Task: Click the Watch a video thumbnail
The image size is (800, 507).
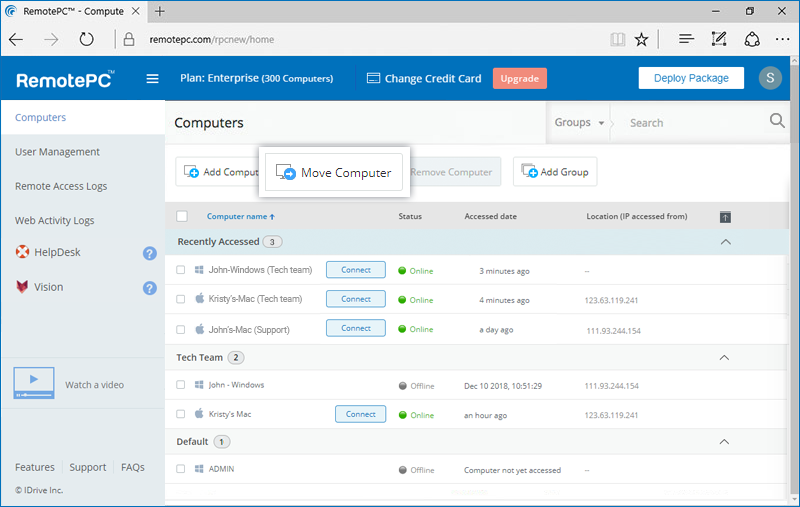Action: (34, 383)
